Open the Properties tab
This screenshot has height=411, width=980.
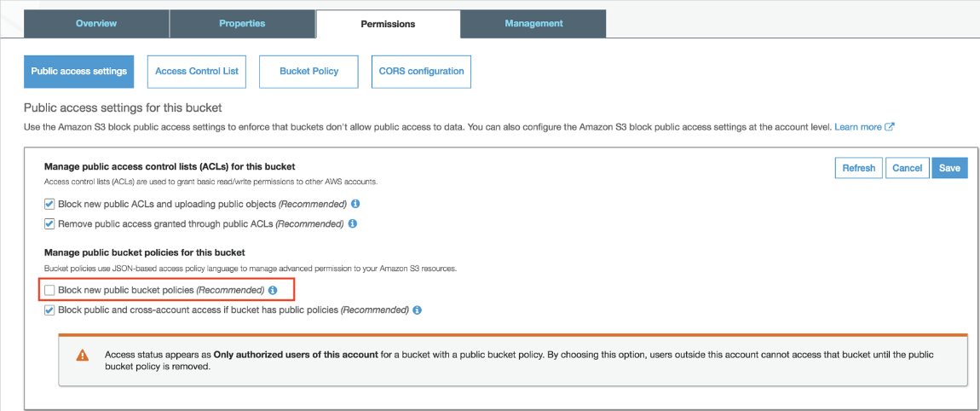pyautogui.click(x=242, y=24)
